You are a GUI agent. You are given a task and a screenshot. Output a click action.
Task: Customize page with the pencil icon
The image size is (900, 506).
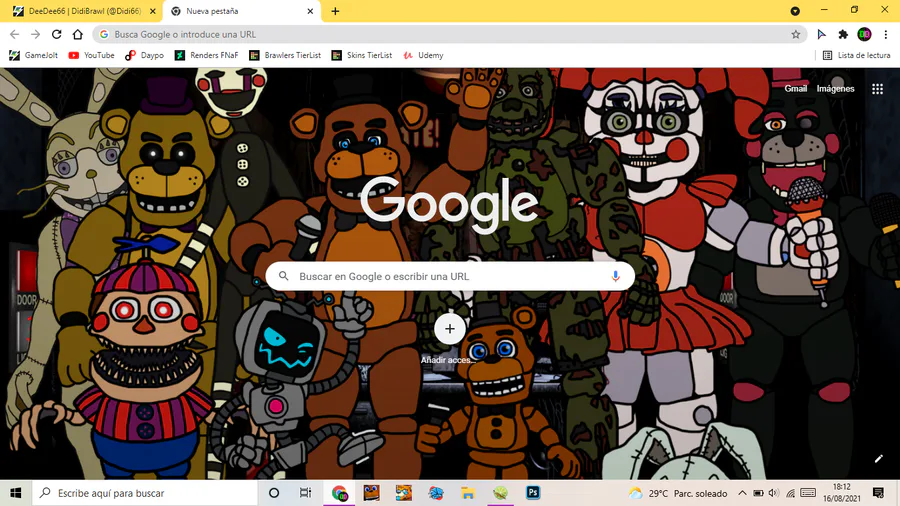pyautogui.click(x=879, y=458)
